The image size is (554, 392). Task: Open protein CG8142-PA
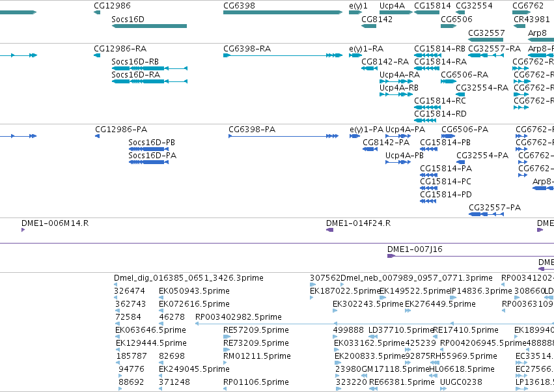pyautogui.click(x=370, y=149)
